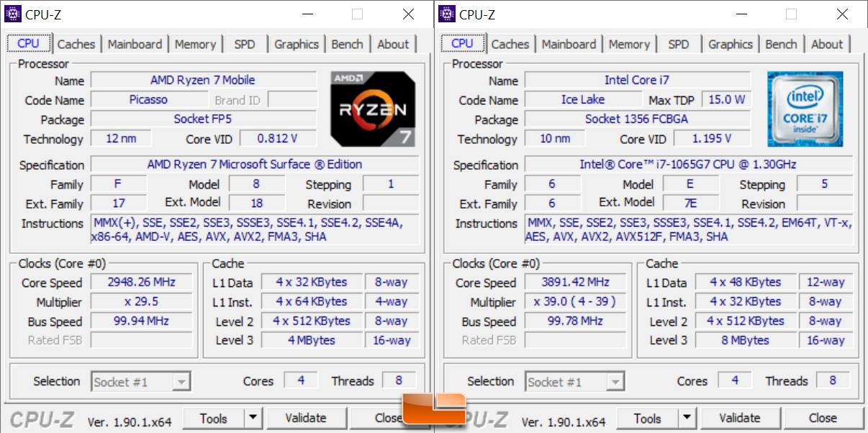Click the AMD Ryzen 7 logo badge
Viewport: 868px width, 433px height.
point(374,109)
